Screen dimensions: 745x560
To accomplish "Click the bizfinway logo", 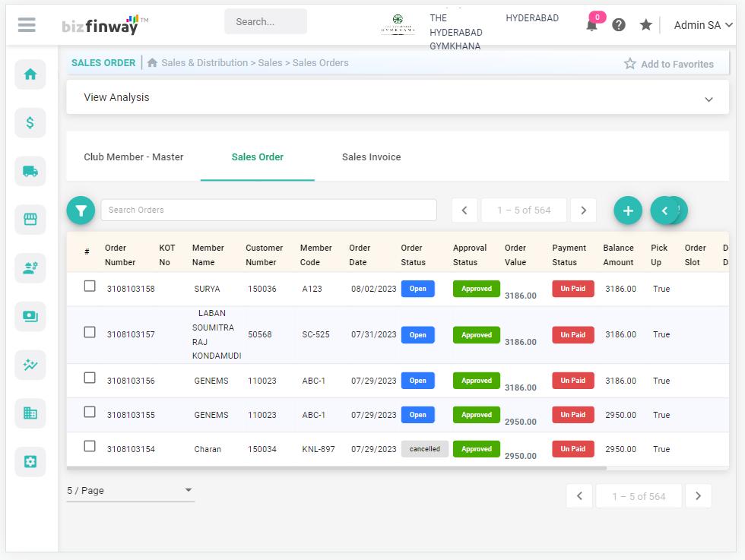I will pyautogui.click(x=105, y=25).
